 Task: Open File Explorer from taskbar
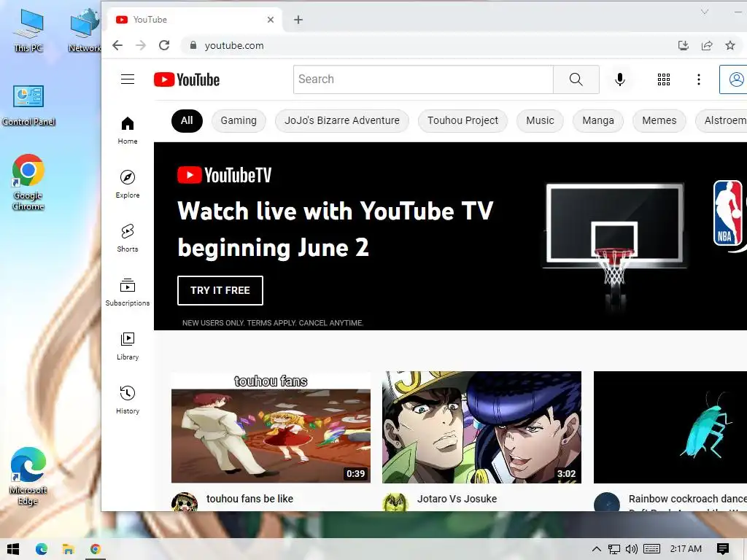pyautogui.click(x=68, y=549)
